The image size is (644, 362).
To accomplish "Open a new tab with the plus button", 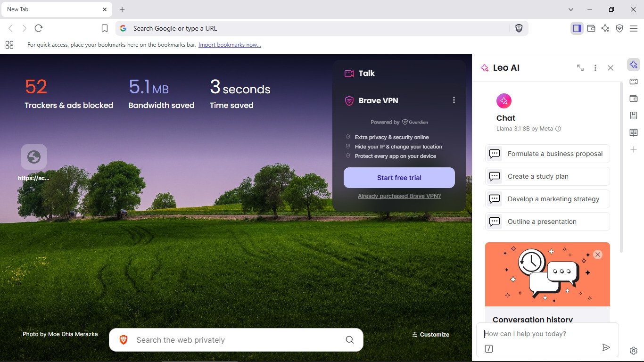I will [x=122, y=9].
